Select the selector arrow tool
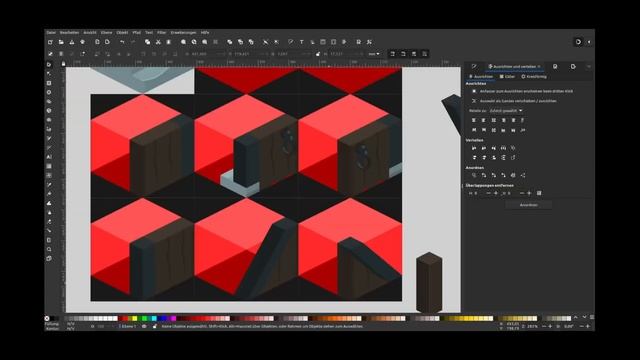The image size is (640, 360). click(49, 64)
